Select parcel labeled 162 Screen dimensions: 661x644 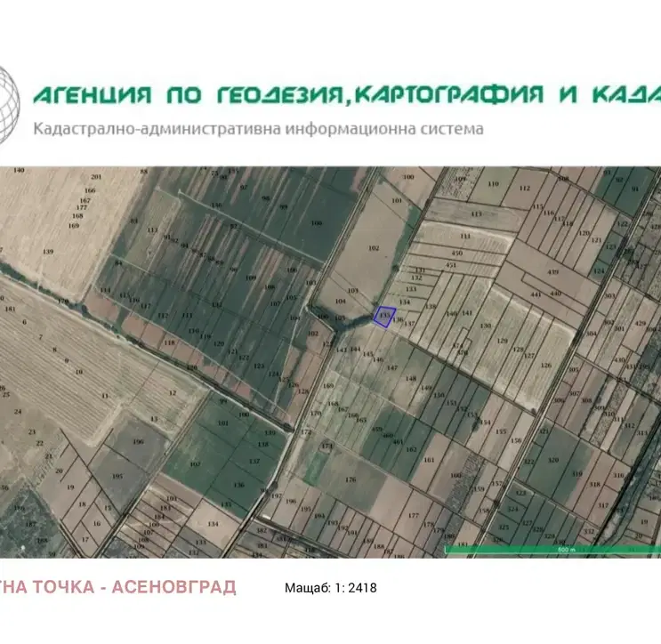[x=411, y=450]
